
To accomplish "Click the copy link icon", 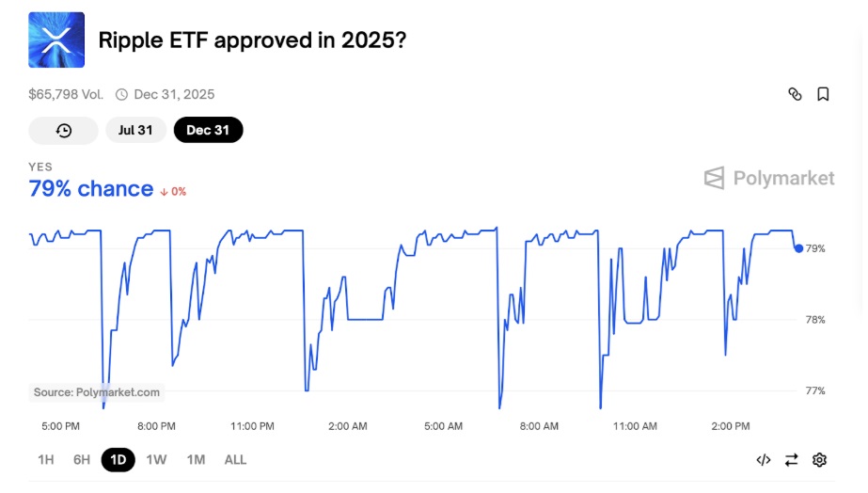I will 795,94.
